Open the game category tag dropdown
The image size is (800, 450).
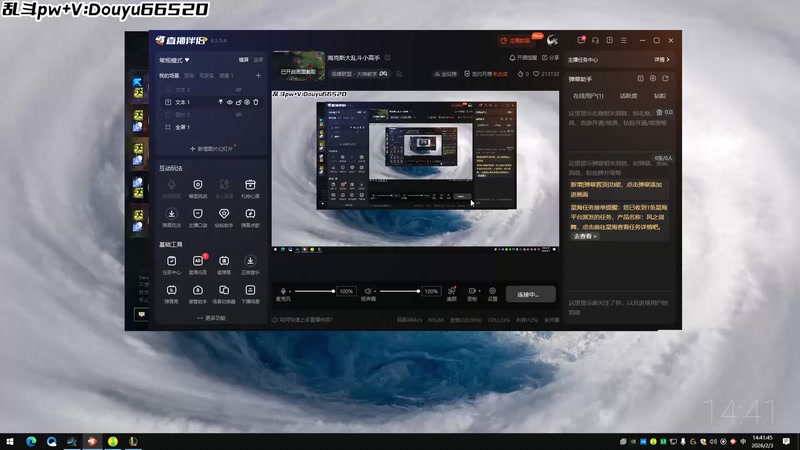point(359,74)
